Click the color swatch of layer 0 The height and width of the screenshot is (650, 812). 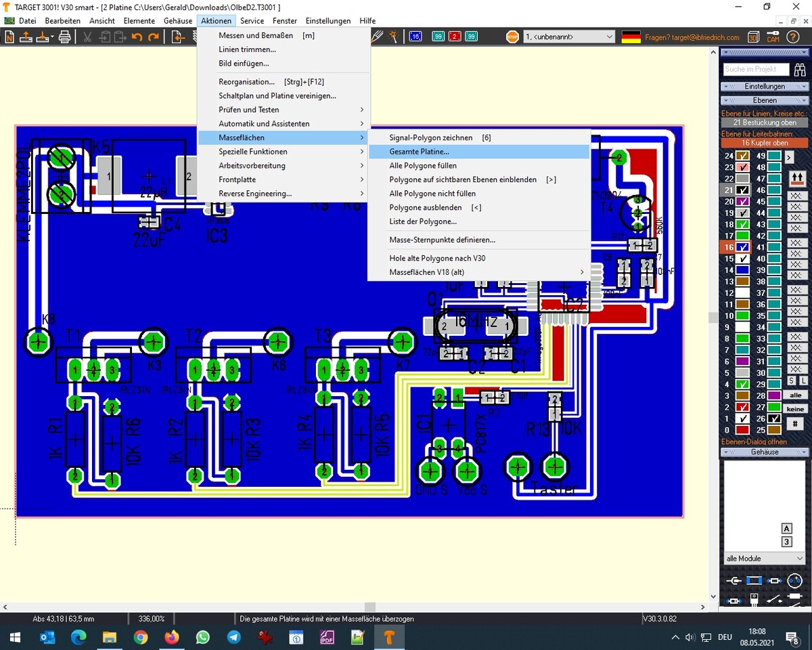(742, 430)
